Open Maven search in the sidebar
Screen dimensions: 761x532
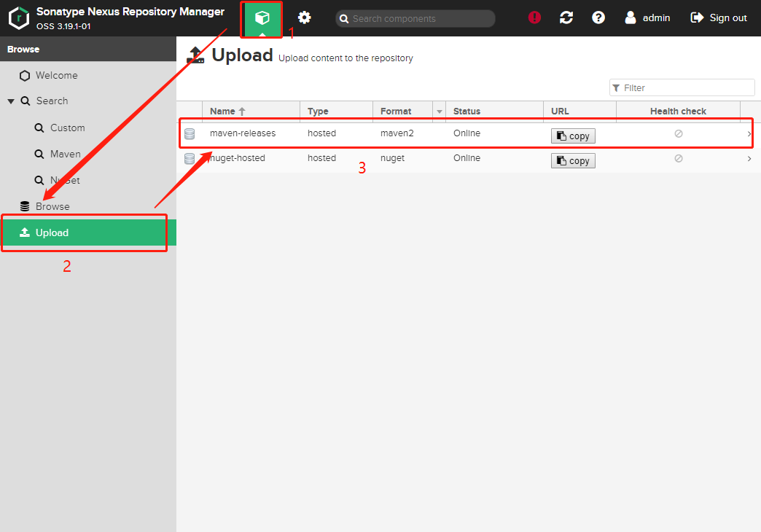[x=65, y=154]
